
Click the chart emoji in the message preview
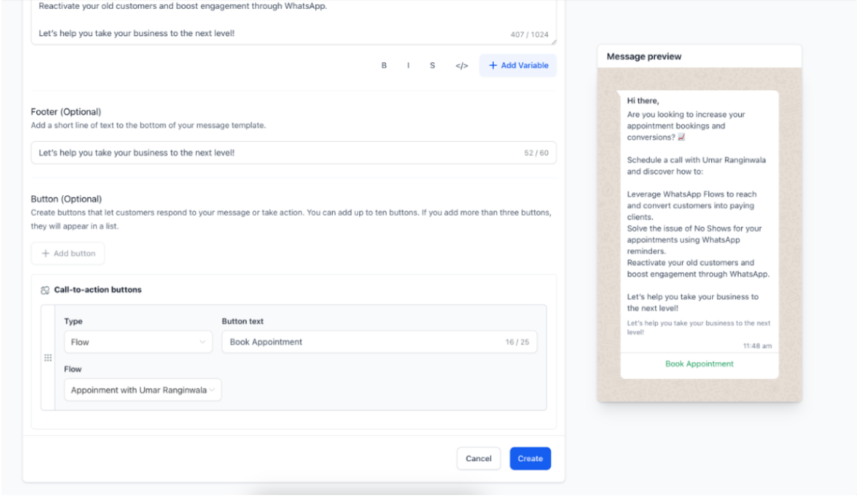pyautogui.click(x=690, y=137)
